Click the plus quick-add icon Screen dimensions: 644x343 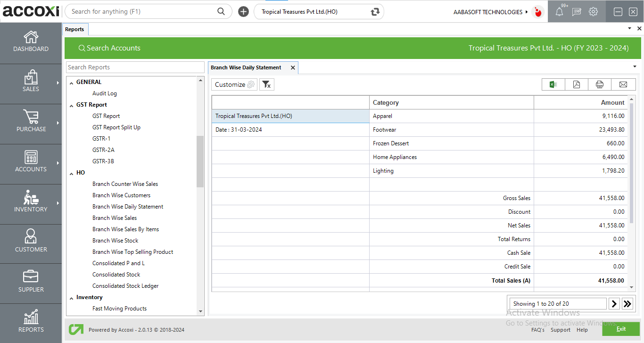[x=243, y=12]
